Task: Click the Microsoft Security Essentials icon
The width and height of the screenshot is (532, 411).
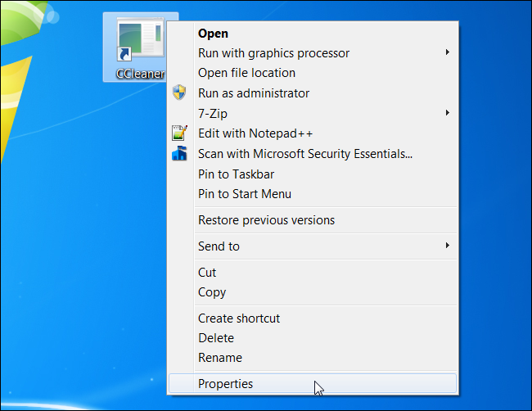Action: click(179, 153)
